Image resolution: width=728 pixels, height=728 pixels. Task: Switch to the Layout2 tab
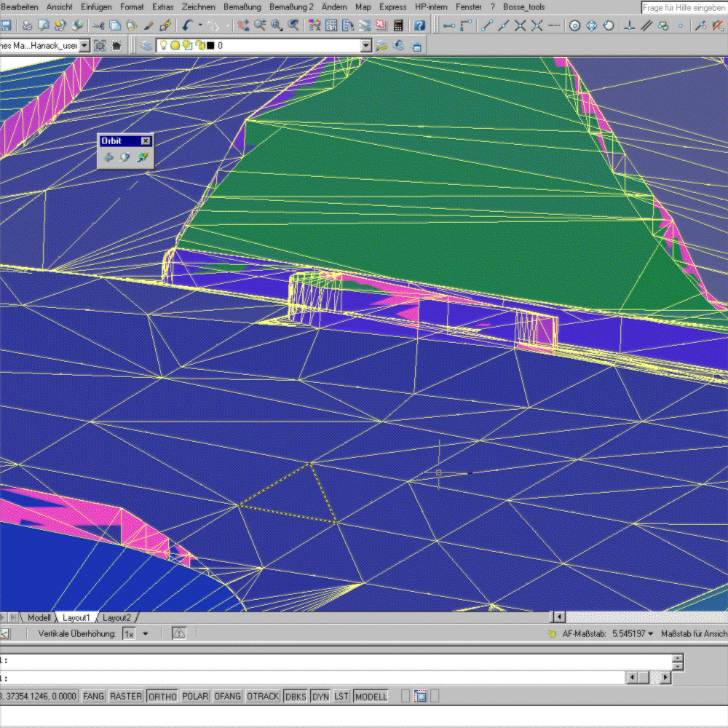116,618
